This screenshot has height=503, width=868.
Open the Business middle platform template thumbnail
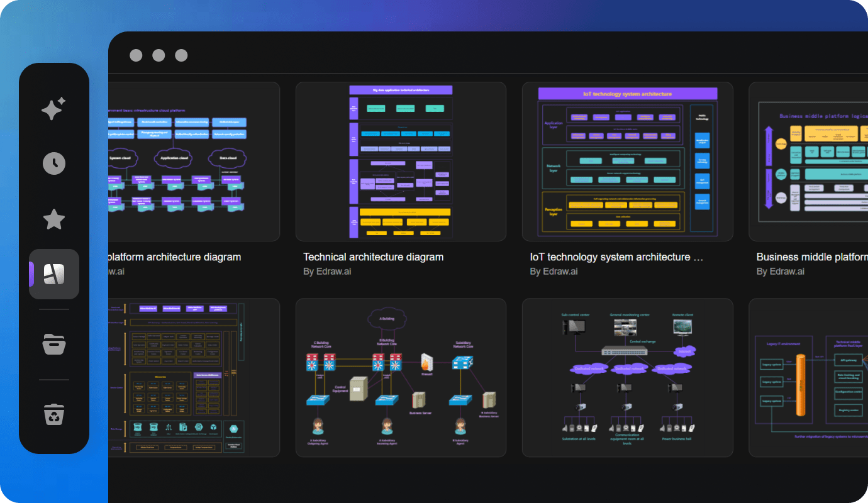808,162
